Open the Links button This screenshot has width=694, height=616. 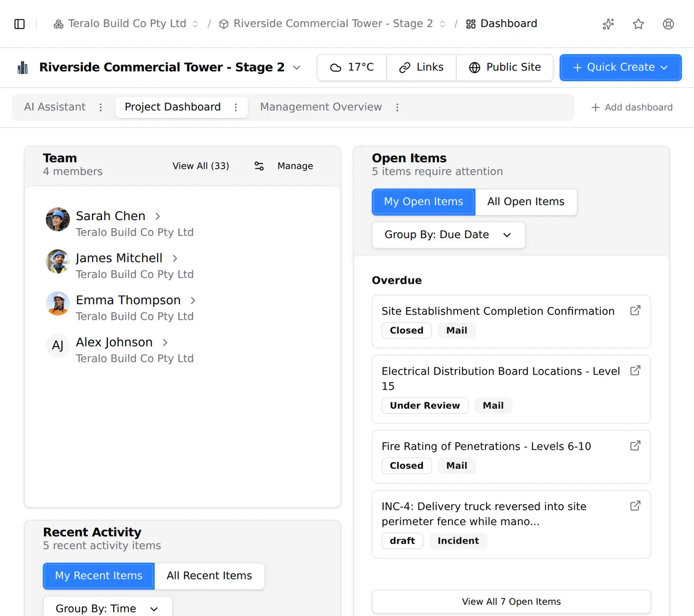pos(422,67)
